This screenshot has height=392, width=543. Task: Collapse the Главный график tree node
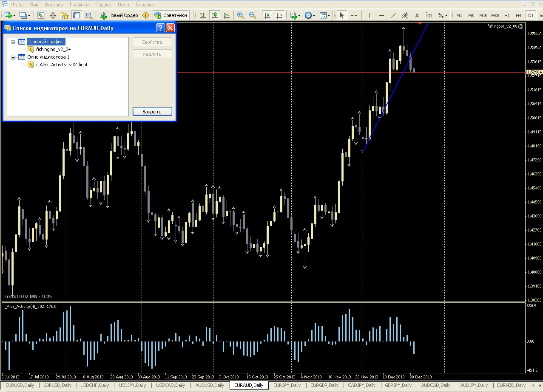[x=13, y=42]
